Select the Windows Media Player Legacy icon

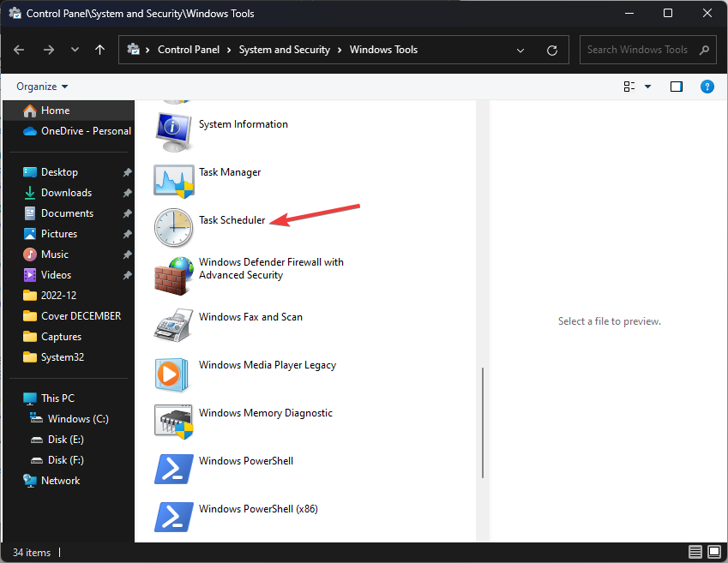171,374
